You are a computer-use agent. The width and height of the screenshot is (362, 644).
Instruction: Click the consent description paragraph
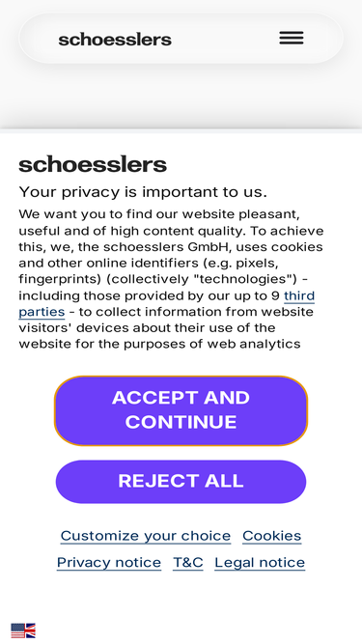[x=171, y=279]
